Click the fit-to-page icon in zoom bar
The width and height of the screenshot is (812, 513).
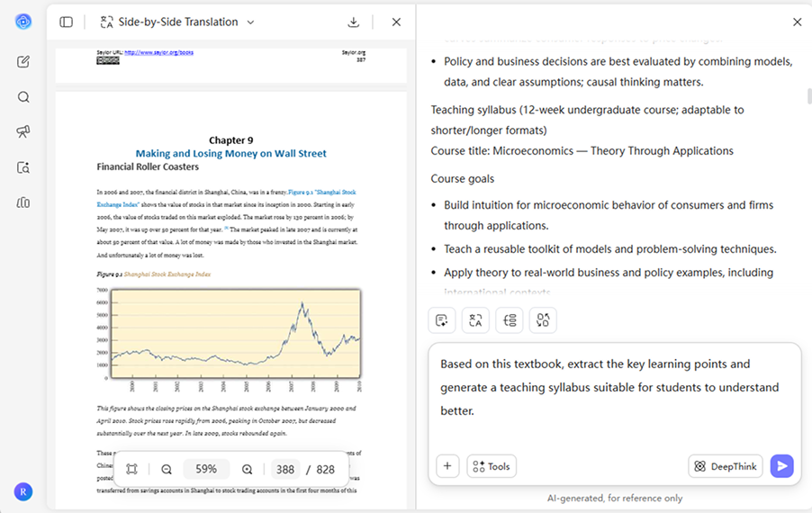(x=132, y=469)
